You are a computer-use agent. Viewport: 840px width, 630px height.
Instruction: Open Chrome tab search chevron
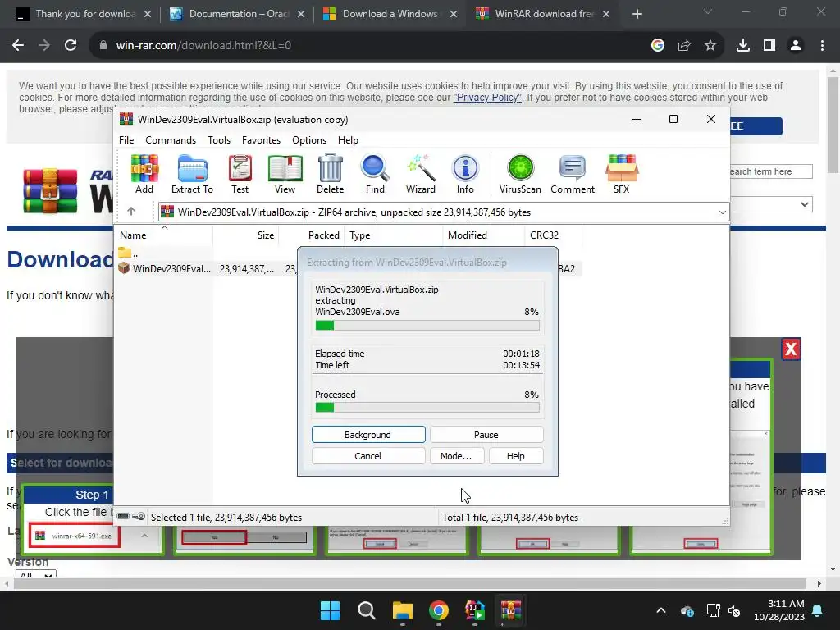point(708,11)
